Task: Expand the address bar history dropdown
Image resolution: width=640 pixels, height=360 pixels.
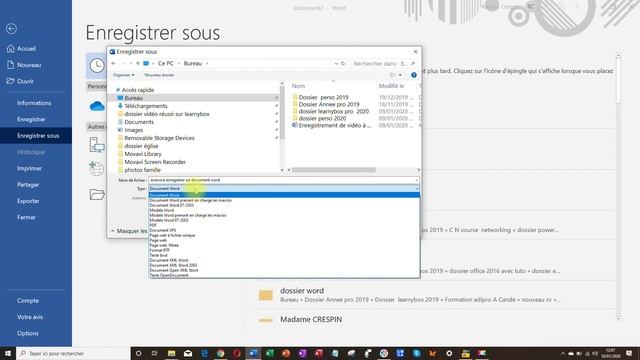Action: pos(336,64)
